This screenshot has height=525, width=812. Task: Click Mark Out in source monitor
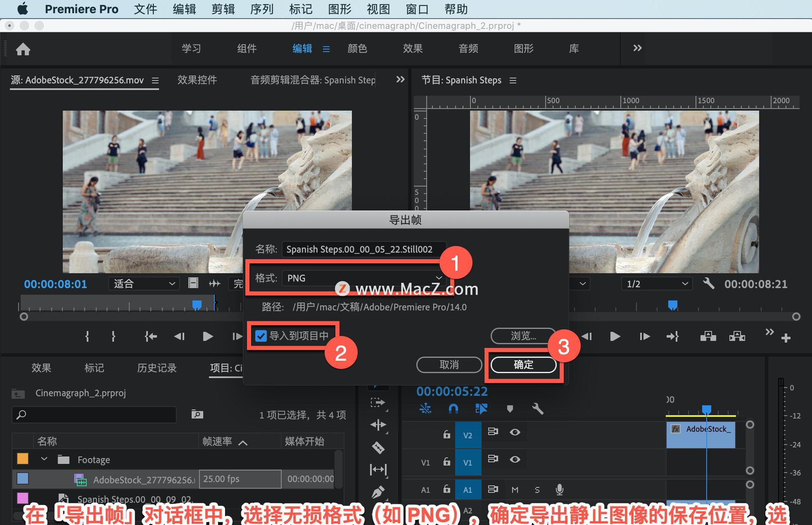[x=113, y=336]
